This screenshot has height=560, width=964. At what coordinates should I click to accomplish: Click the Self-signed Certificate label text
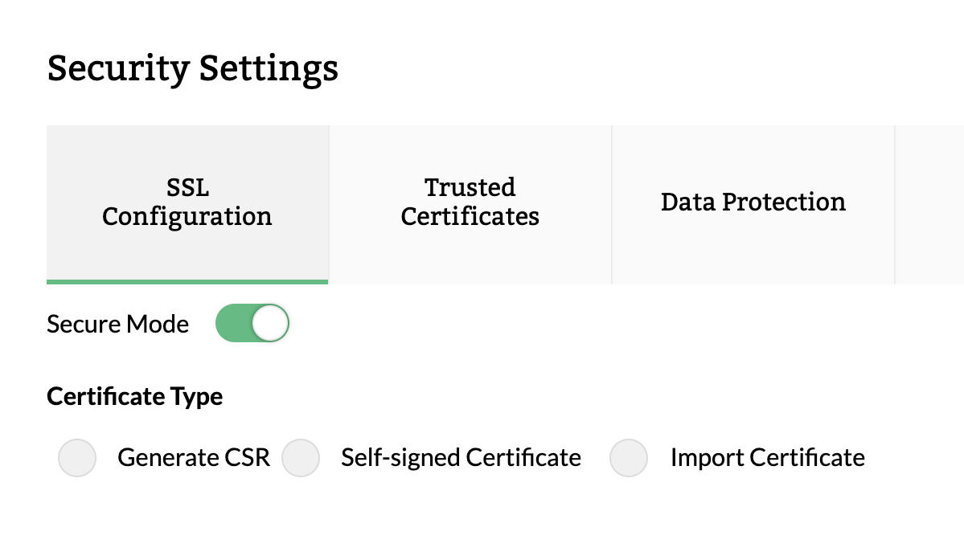tap(461, 458)
